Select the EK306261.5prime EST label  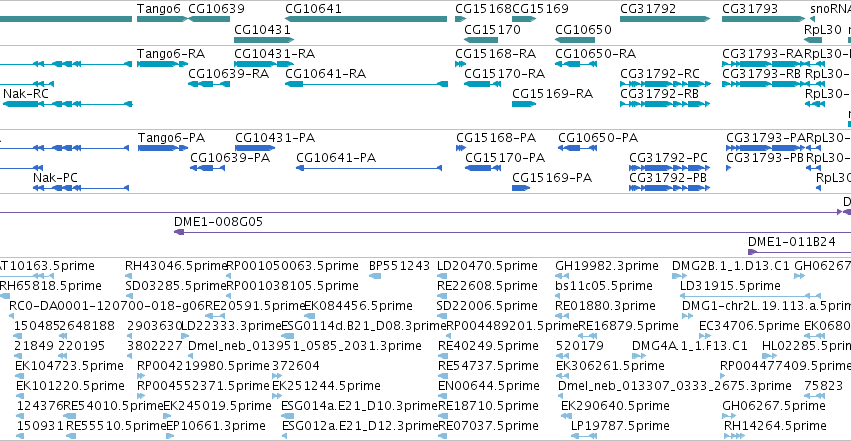(610, 366)
